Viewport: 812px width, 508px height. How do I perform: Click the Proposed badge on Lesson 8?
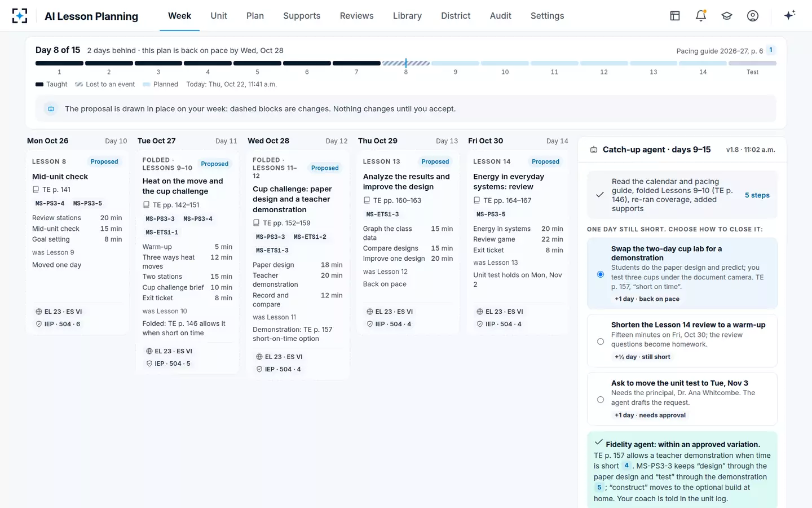pos(104,161)
